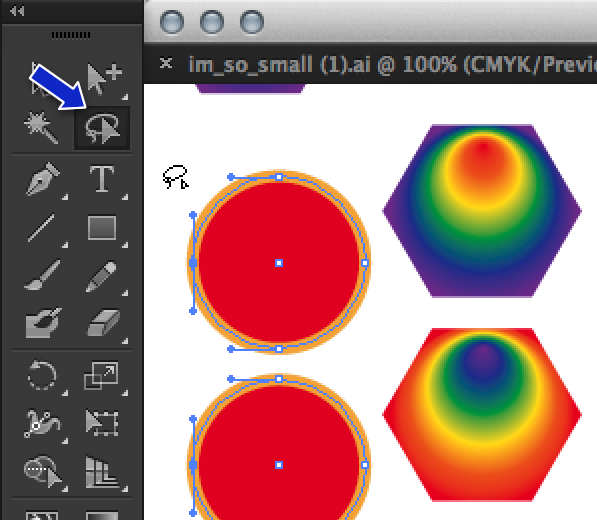Click the purple-edged rainbow hexagon

[482, 211]
